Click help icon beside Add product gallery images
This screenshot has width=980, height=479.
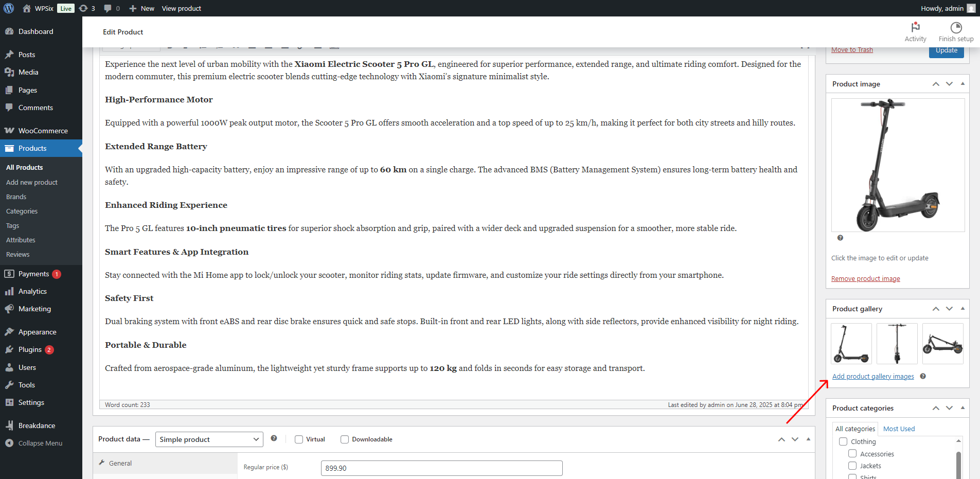pos(923,376)
